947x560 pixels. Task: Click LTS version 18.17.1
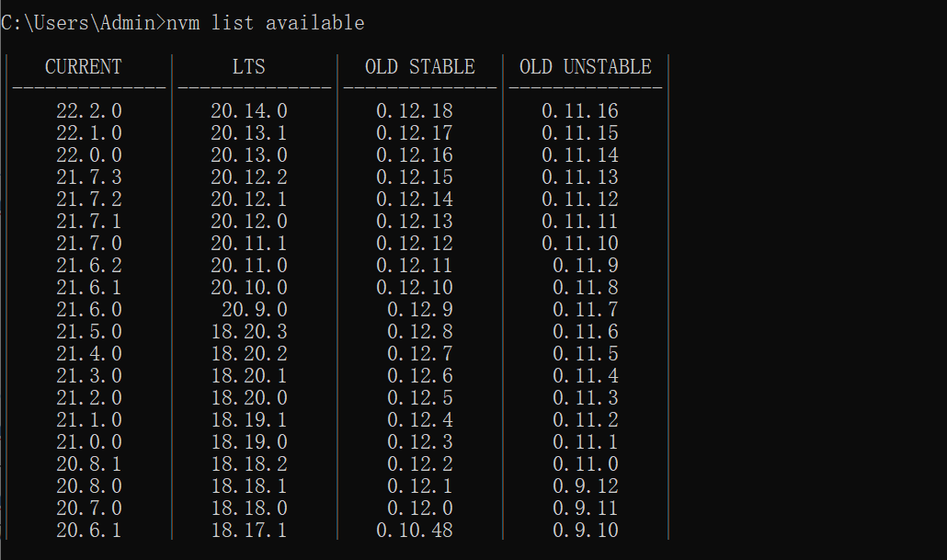249,530
